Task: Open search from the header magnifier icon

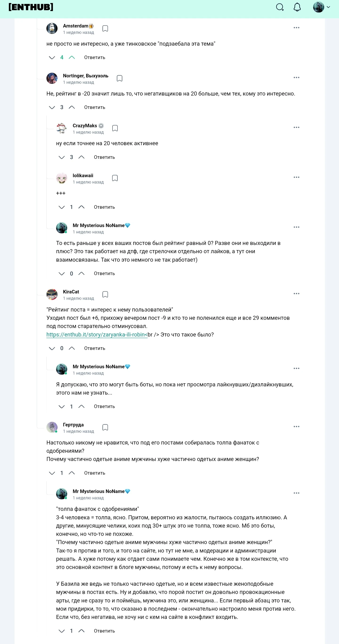Action: tap(279, 7)
